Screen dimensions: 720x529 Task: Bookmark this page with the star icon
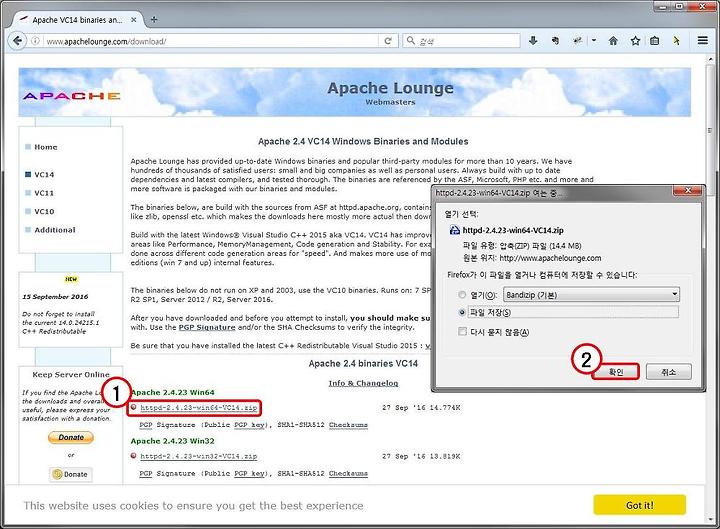(635, 41)
